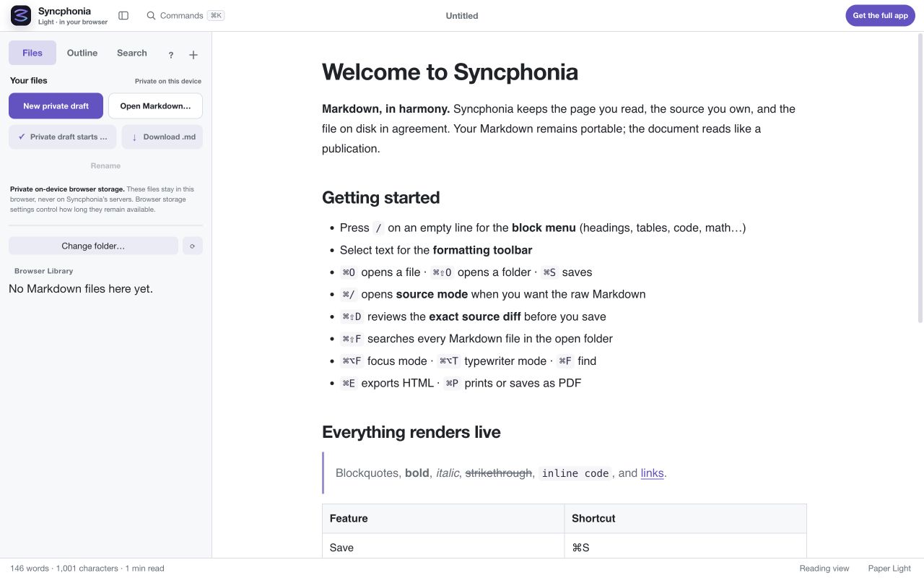Click the ⌘⇧F search shortcut code
The width and height of the screenshot is (924, 578).
click(x=352, y=339)
